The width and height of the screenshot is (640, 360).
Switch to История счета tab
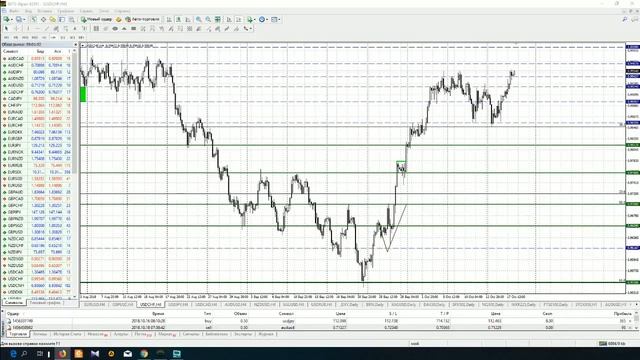click(67, 334)
